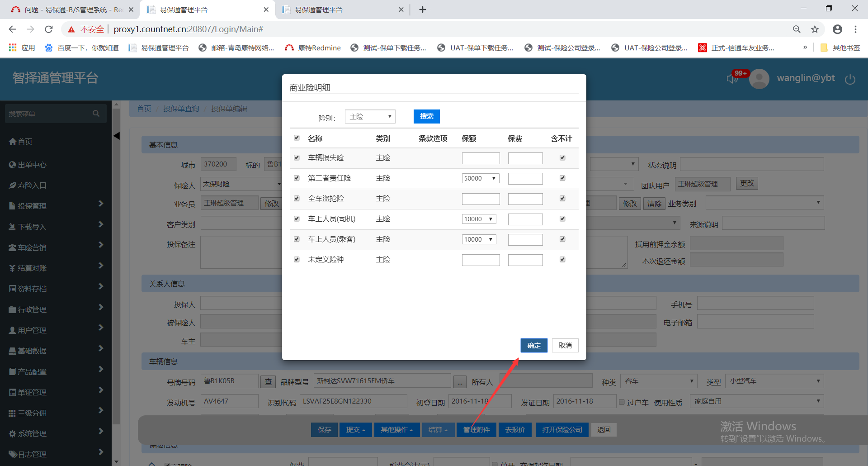The image size is (868, 466).
Task: Click the 取消 cancel button
Action: coord(565,346)
